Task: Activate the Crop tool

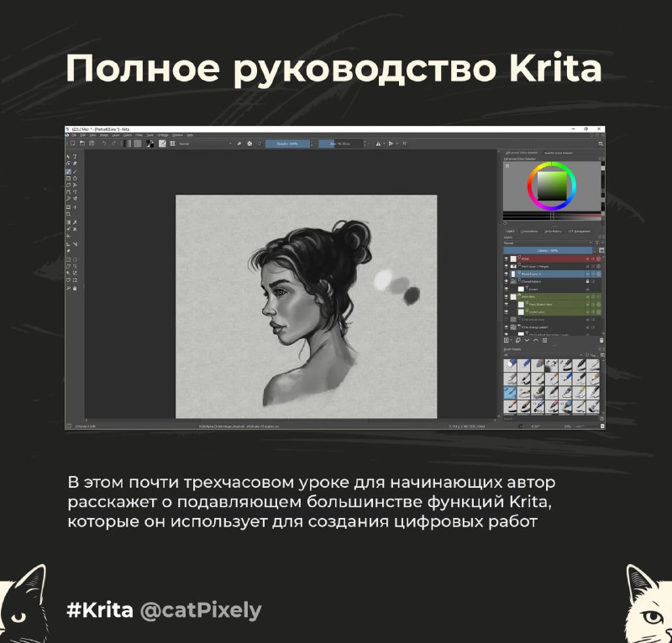Action: point(68,214)
